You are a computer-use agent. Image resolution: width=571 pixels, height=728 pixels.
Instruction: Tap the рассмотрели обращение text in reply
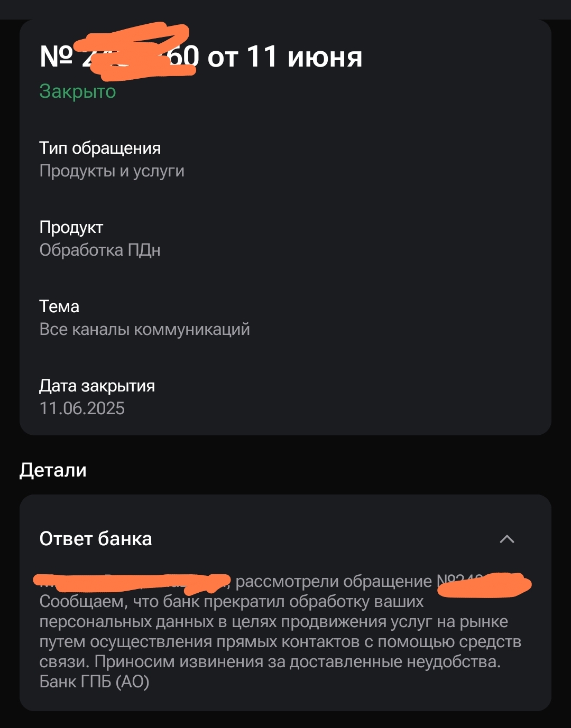click(x=333, y=582)
